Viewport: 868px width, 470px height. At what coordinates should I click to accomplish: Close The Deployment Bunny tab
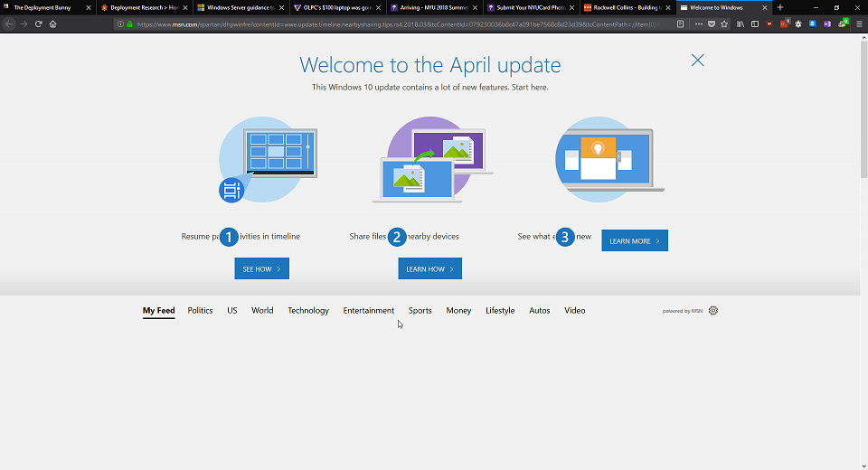point(88,8)
